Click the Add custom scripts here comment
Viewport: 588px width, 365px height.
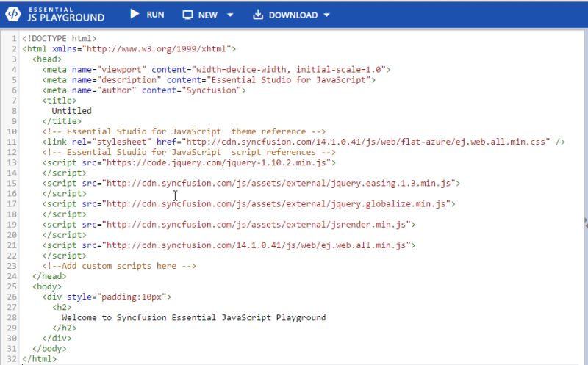119,266
